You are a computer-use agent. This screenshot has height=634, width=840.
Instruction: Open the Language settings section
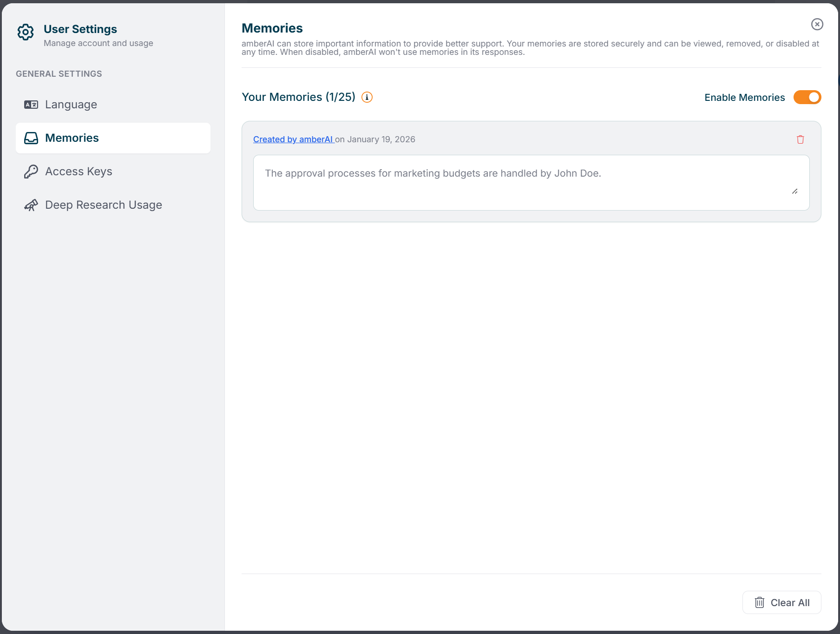pos(71,105)
